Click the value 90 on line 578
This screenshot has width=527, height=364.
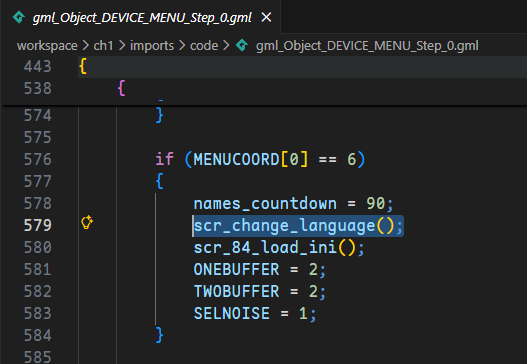tap(376, 203)
